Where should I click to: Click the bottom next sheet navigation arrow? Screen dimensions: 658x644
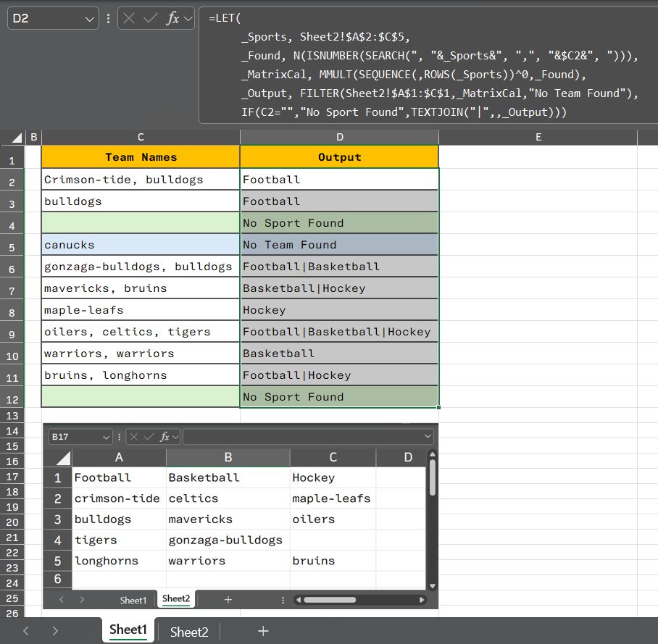click(x=55, y=630)
